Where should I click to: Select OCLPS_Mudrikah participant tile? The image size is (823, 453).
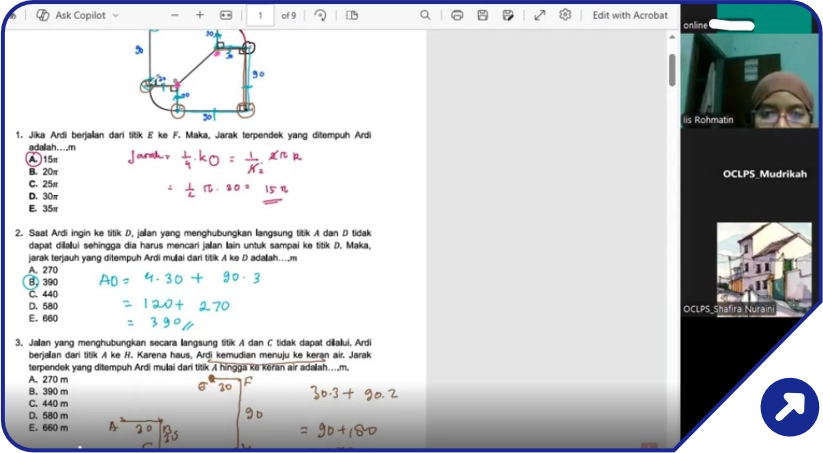750,174
